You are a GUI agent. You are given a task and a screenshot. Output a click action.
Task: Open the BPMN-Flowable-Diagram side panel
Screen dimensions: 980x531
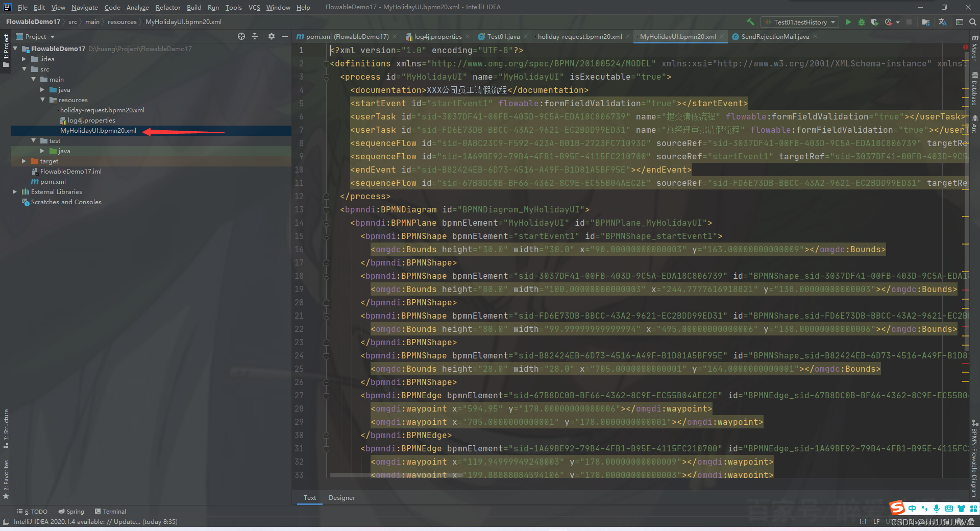974,458
